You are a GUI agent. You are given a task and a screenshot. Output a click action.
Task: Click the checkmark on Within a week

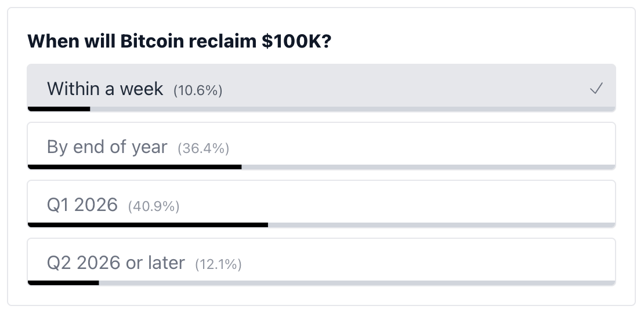point(596,88)
